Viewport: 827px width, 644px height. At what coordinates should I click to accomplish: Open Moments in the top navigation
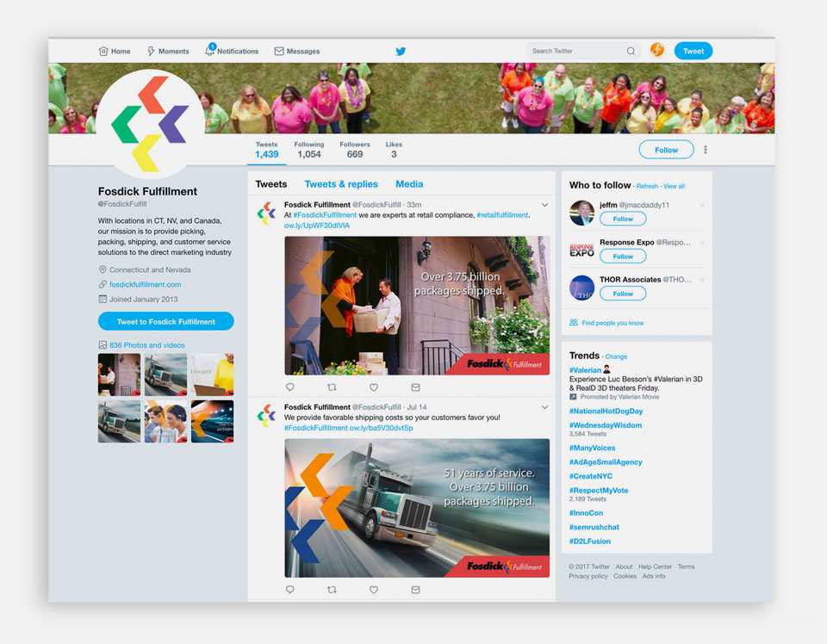[x=168, y=51]
